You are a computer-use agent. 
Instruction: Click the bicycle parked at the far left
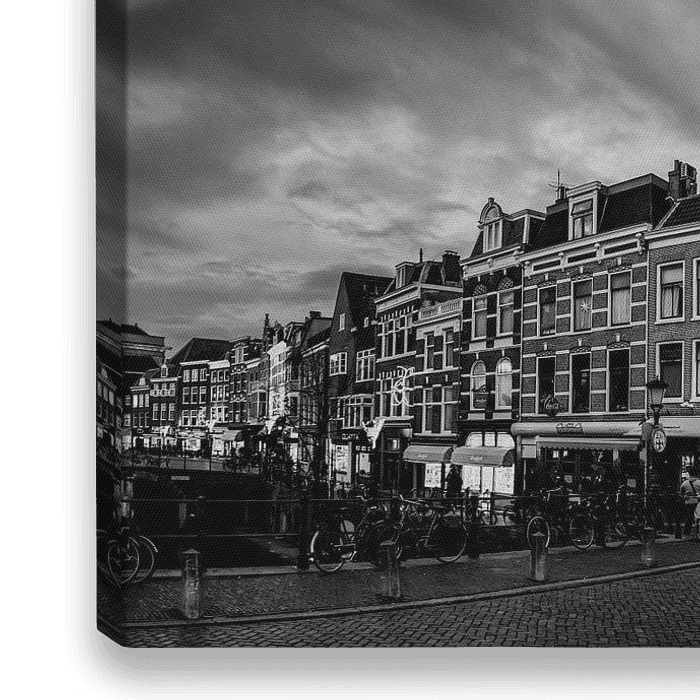pos(128,555)
